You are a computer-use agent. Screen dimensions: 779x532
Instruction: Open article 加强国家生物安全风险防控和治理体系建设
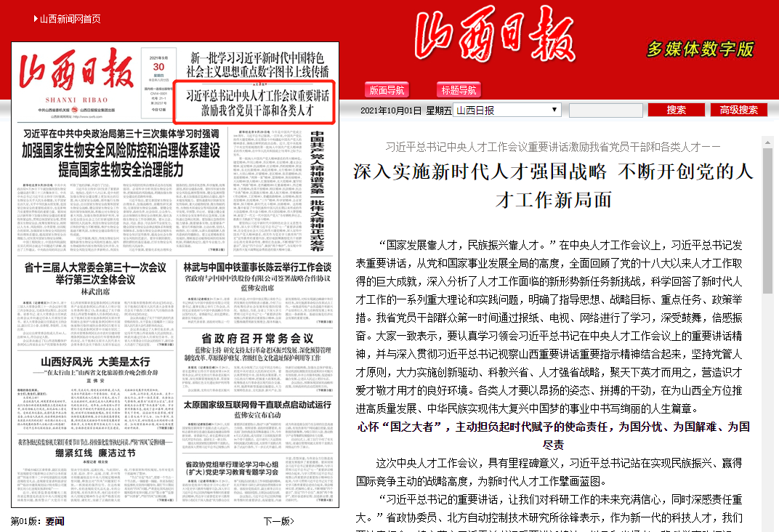pyautogui.click(x=121, y=161)
